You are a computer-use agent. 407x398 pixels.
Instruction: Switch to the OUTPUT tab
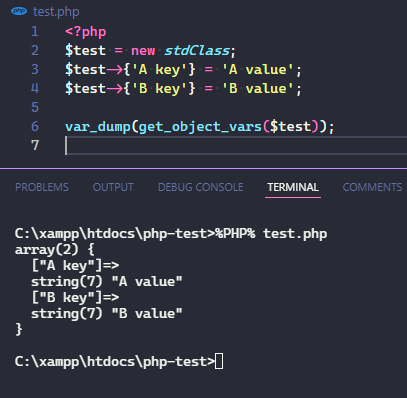click(x=113, y=187)
